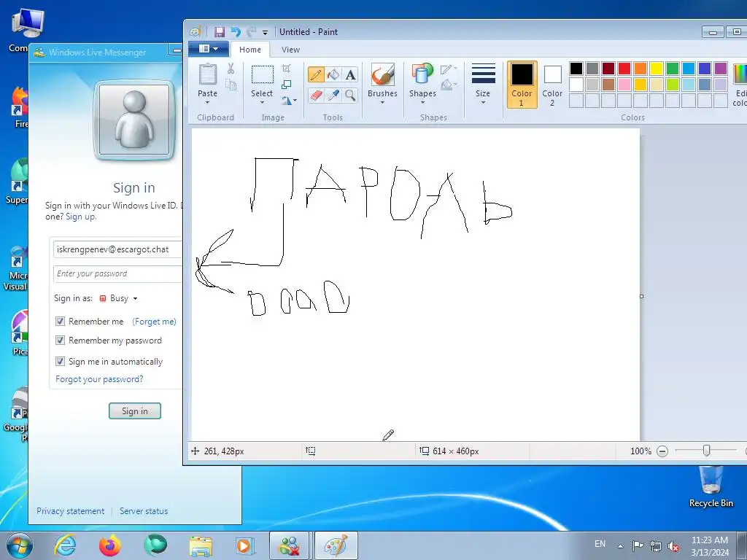
Task: Click the Save icon in Paint title bar
Action: 219,32
